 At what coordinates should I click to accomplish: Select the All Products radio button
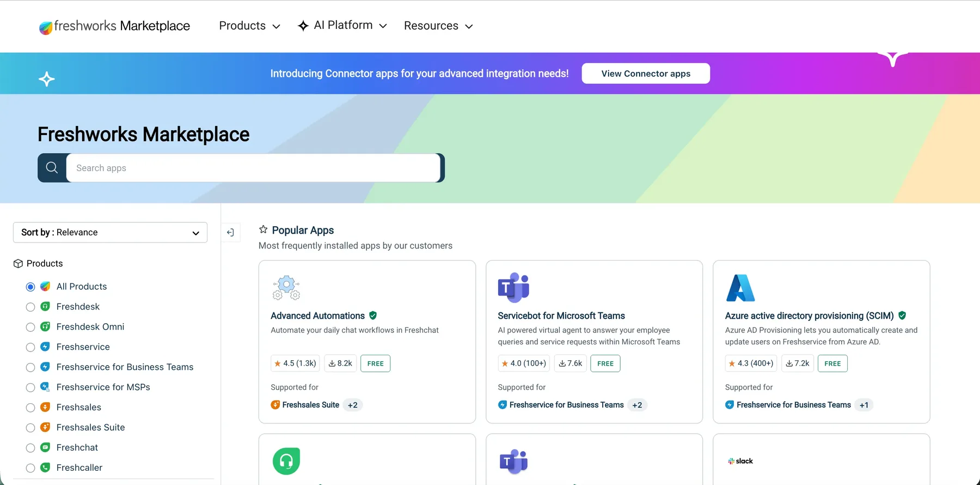(30, 287)
